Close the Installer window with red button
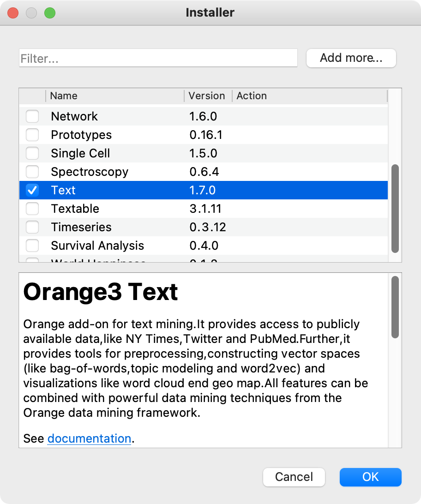The width and height of the screenshot is (421, 504). coord(13,13)
